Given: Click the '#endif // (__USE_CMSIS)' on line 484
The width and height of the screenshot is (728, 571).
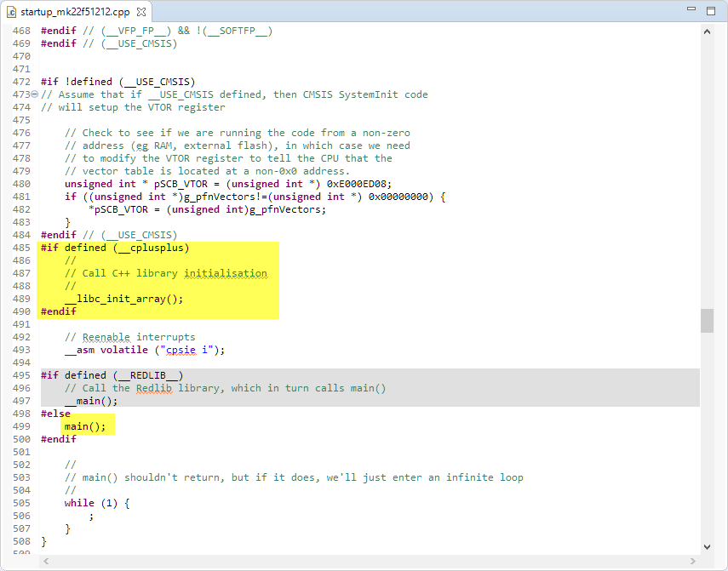Looking at the screenshot, I should click(109, 235).
